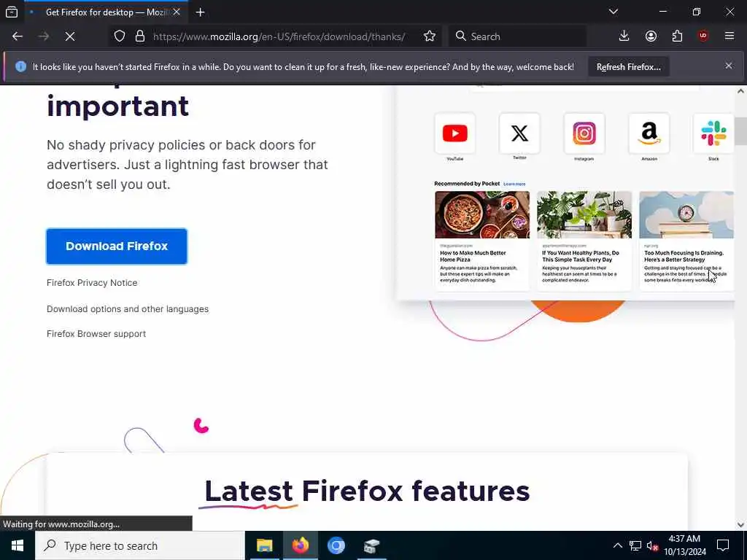
Task: Open the clock focusing article thumbnail
Action: tap(686, 215)
